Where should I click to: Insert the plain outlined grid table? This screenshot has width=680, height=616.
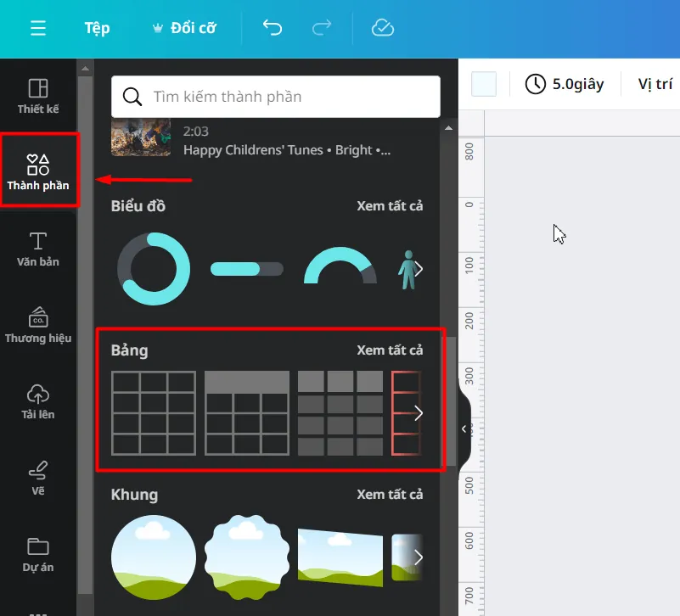[x=154, y=413]
